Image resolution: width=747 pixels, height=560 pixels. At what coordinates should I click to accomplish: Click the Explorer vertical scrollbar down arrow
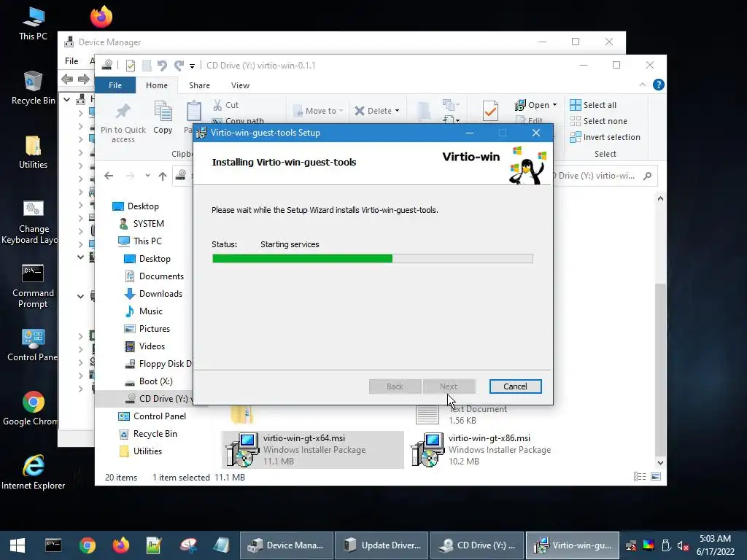tap(660, 462)
